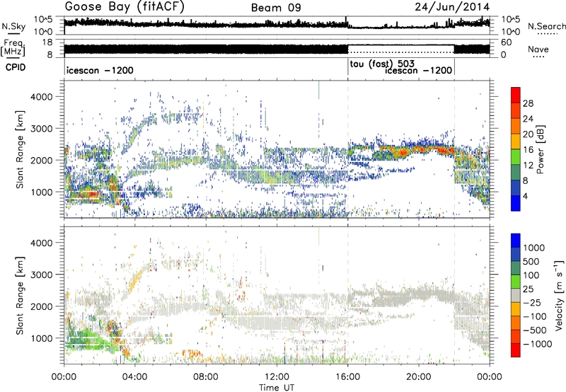Click the '100' label on Velocity color bar
Viewport: 566px width, 392px height.
pyautogui.click(x=533, y=275)
